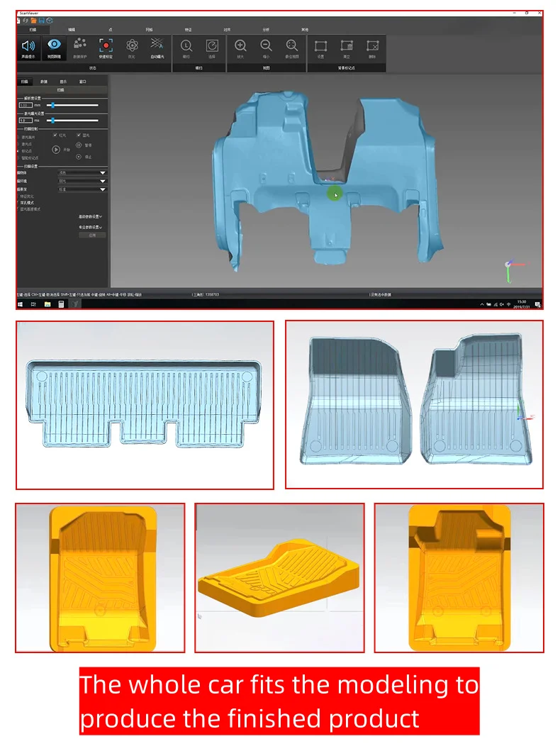This screenshot has height=751, width=560.
Task: Click the dial-shaped select icon
Action: click(212, 45)
